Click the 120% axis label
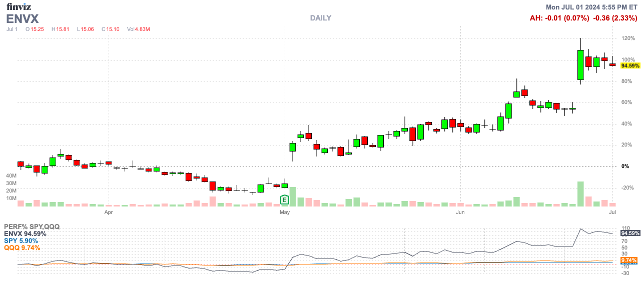 pyautogui.click(x=628, y=38)
